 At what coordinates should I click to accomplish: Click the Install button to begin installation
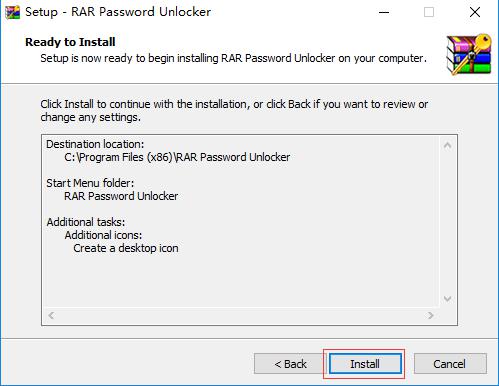(365, 364)
